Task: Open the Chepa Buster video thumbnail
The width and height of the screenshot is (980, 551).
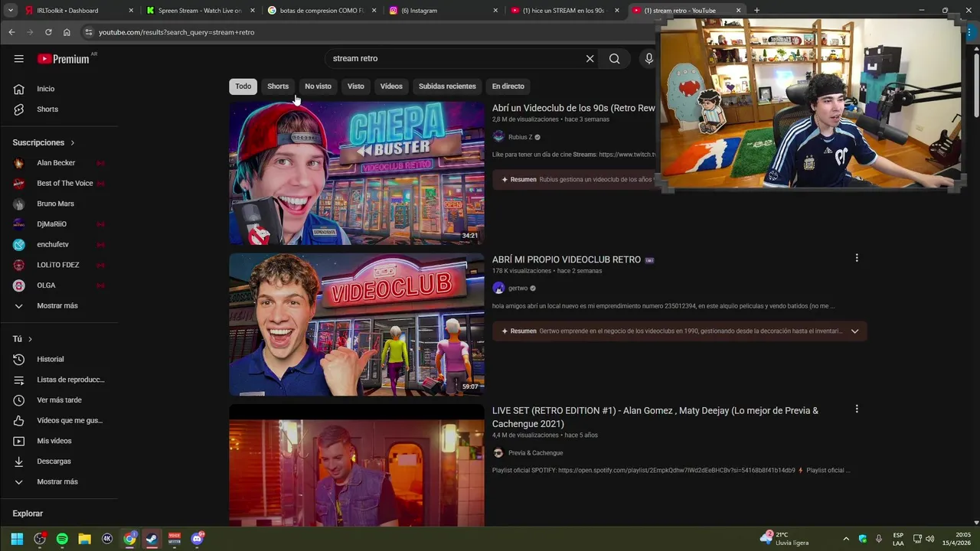Action: coord(357,173)
